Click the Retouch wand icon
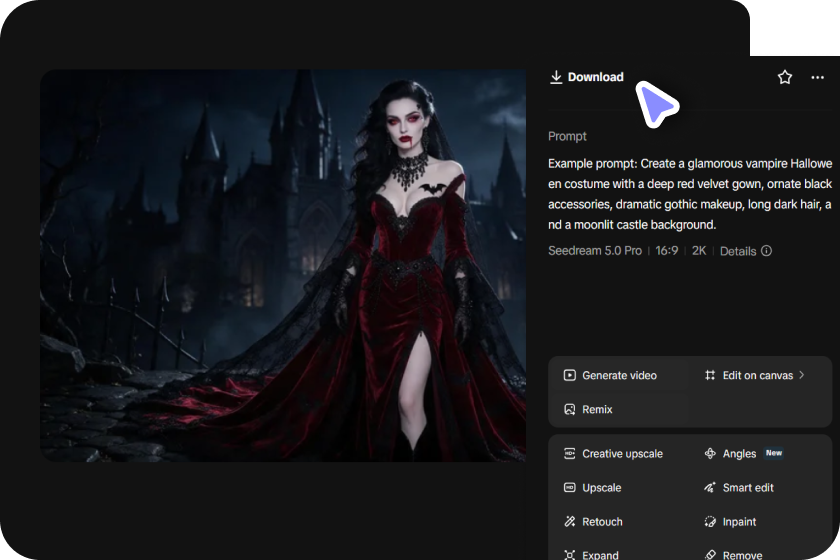Image resolution: width=840 pixels, height=560 pixels. coord(569,521)
